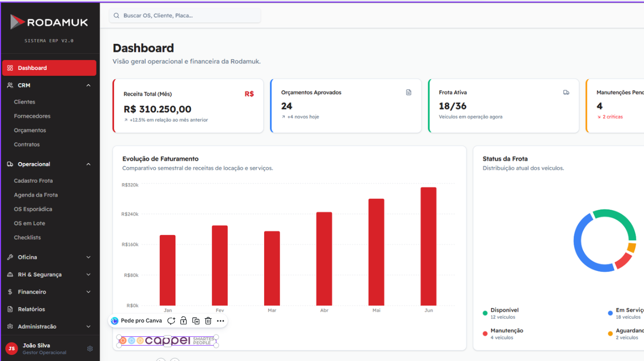Expand the RH & Segurança section
The height and width of the screenshot is (361, 644).
tap(88, 275)
